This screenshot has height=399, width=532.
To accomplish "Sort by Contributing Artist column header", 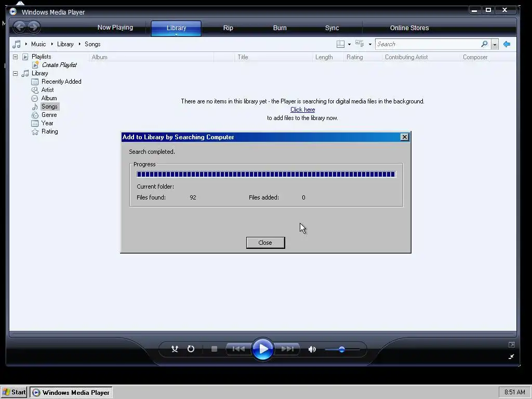I will (421, 57).
